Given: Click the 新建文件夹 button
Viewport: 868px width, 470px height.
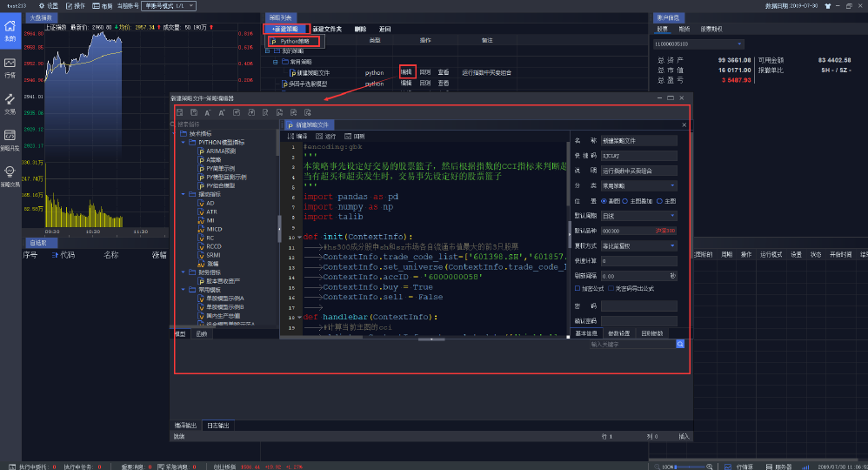Looking at the screenshot, I should tap(327, 30).
